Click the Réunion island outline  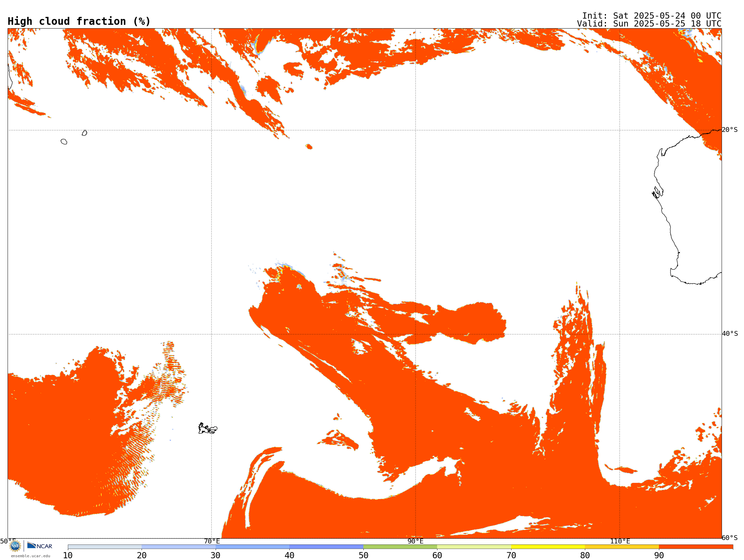pyautogui.click(x=64, y=142)
